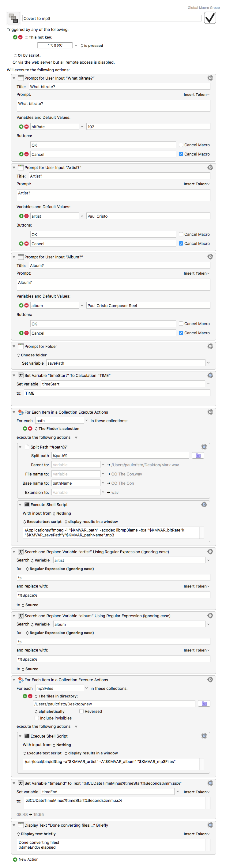The image size is (226, 868).
Task: Open Insert Token menu in Display Text action
Action: [197, 834]
